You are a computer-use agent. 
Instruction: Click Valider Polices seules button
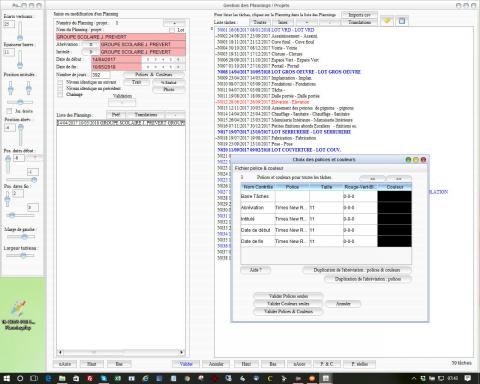(x=288, y=296)
